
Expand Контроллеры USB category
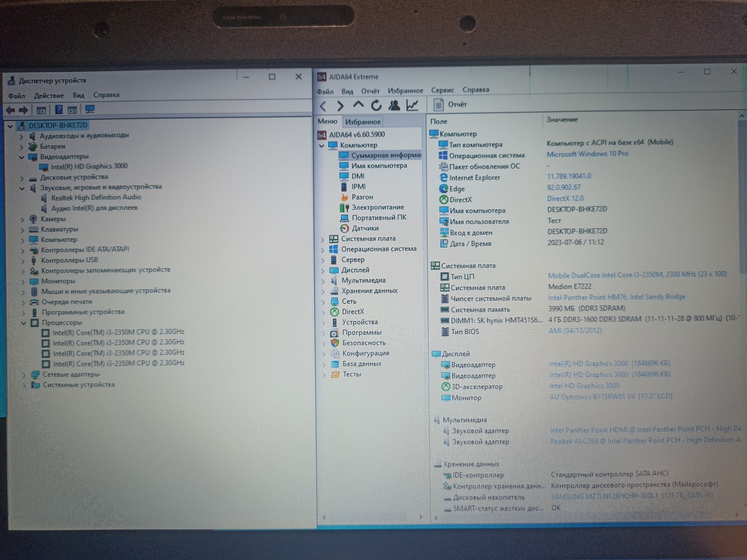[x=23, y=261]
